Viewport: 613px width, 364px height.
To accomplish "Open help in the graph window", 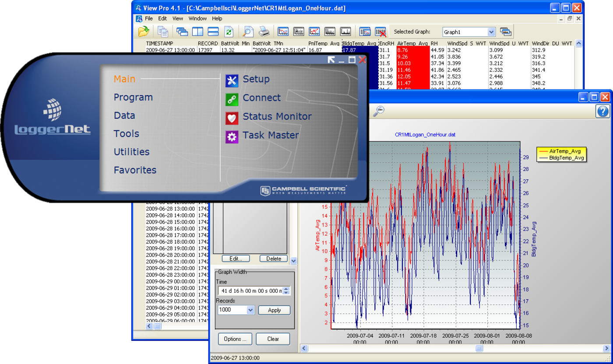I will pyautogui.click(x=602, y=111).
